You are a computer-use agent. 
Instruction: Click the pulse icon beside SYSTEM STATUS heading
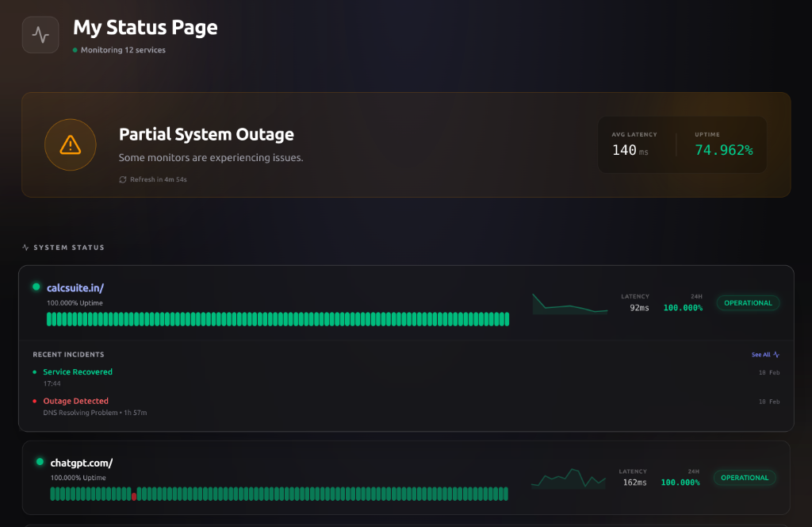[x=25, y=247]
